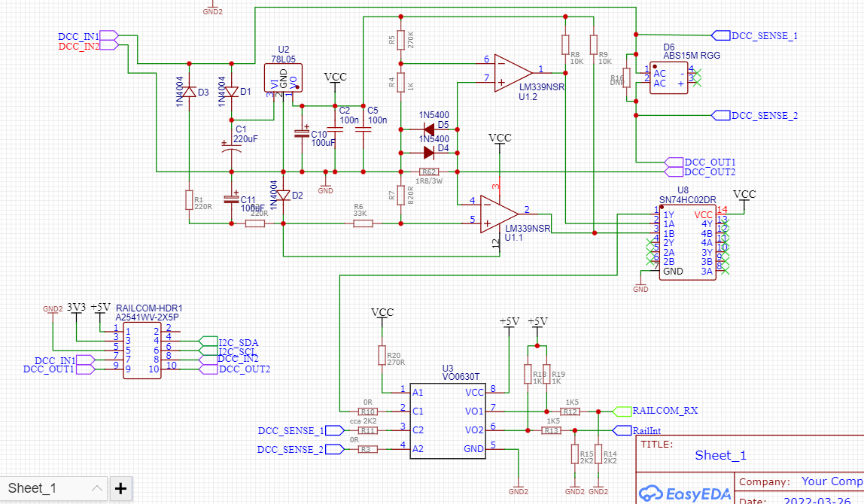Select the D6 ABS15M bridge rectifier

(x=669, y=77)
